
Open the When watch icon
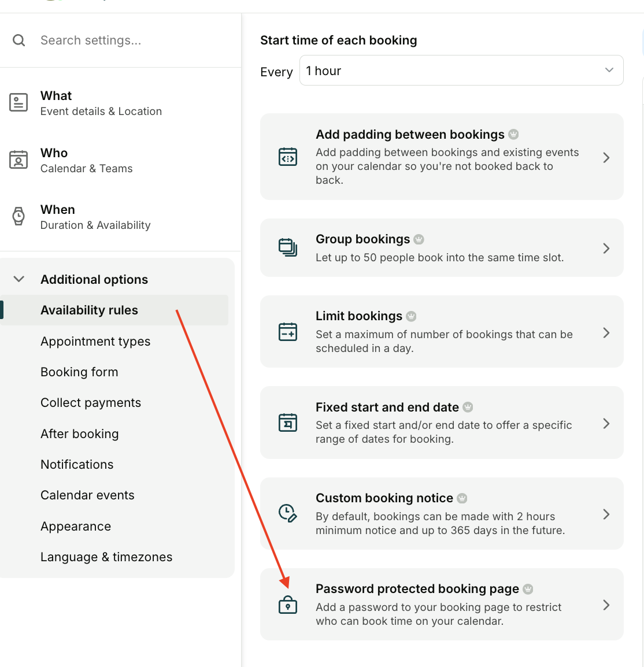tap(18, 216)
